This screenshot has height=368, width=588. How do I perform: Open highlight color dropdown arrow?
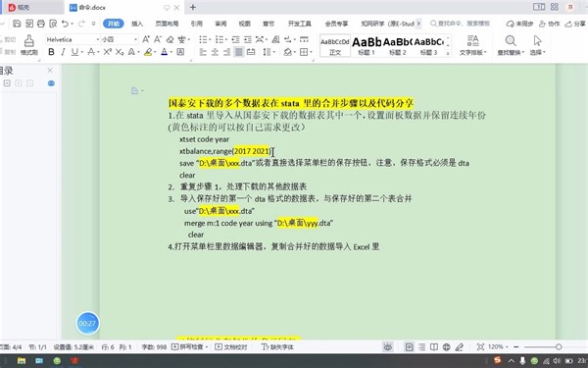tap(155, 52)
